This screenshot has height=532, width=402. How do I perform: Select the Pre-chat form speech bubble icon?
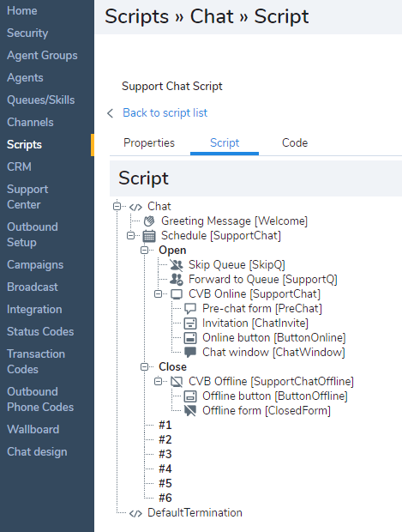pyautogui.click(x=190, y=309)
